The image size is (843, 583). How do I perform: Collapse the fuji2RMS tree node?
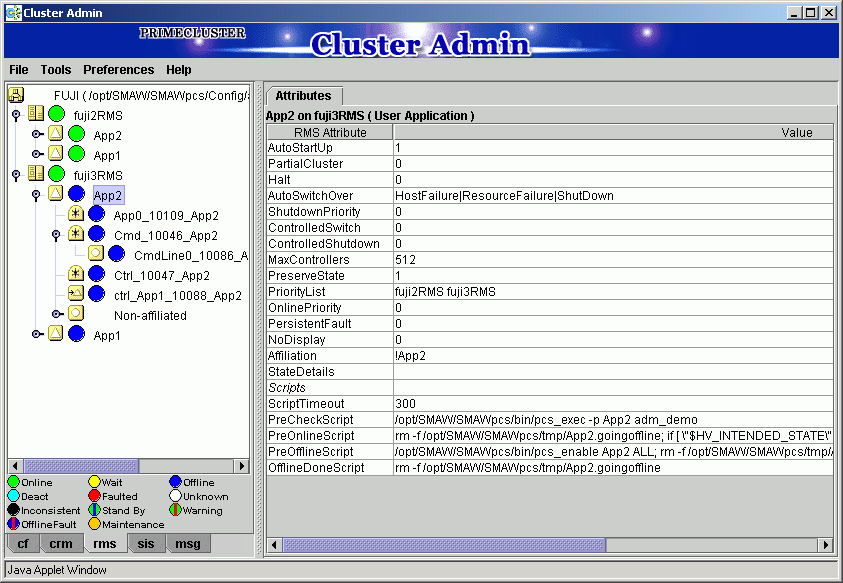click(16, 115)
